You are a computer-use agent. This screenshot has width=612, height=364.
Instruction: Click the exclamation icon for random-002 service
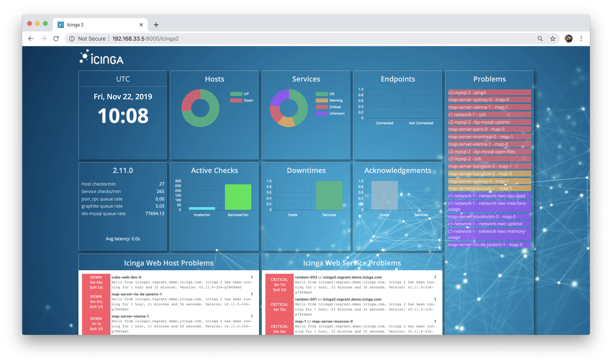pyautogui.click(x=435, y=277)
